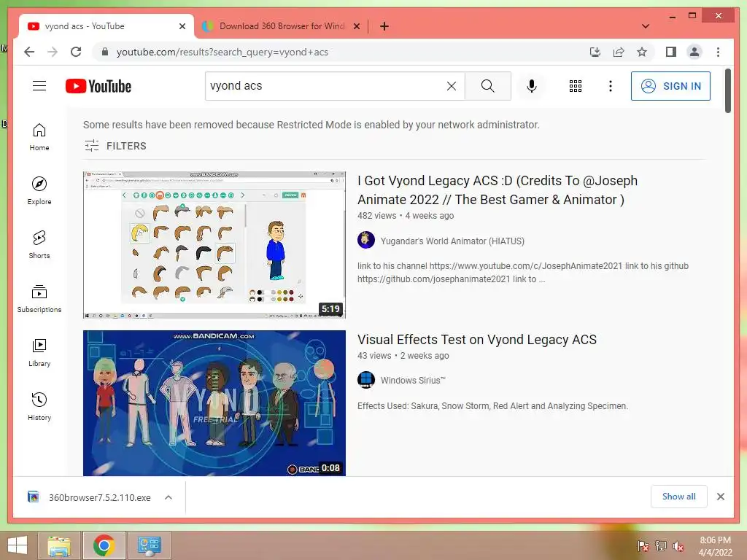Open the YouTube apps grid icon
This screenshot has width=747, height=560.
click(576, 86)
